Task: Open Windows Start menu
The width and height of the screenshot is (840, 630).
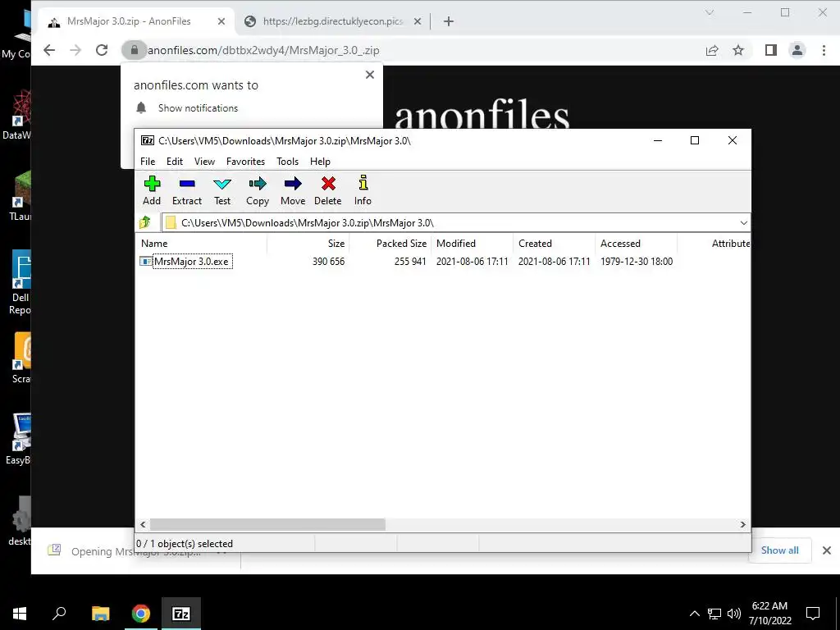Action: [20, 614]
